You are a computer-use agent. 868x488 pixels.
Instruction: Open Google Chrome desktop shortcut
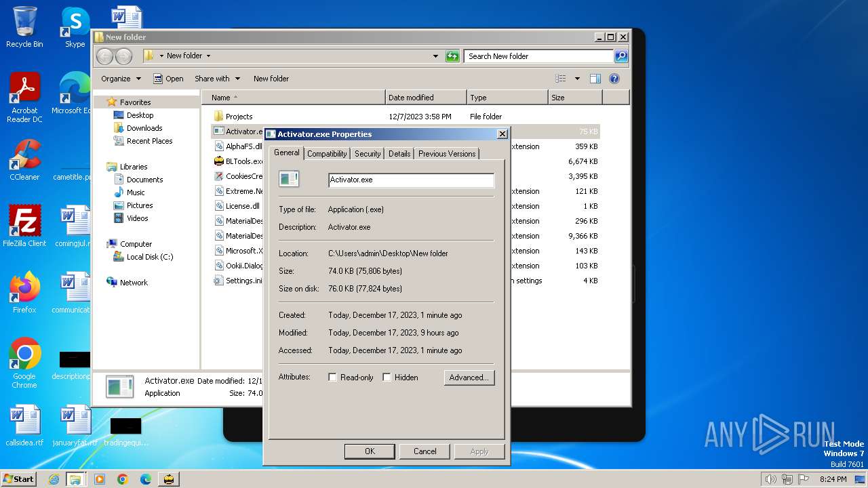click(x=24, y=363)
